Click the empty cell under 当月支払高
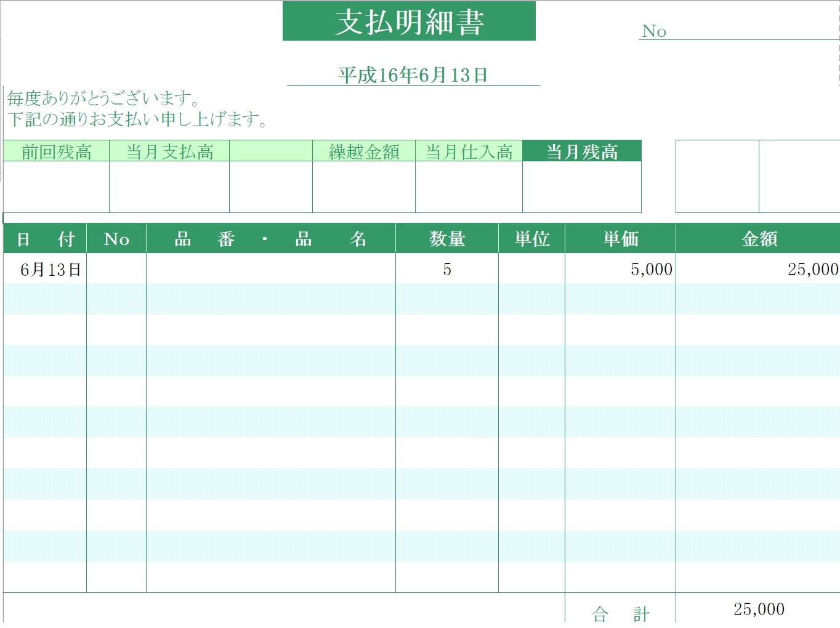This screenshot has height=628, width=840. coord(169,187)
